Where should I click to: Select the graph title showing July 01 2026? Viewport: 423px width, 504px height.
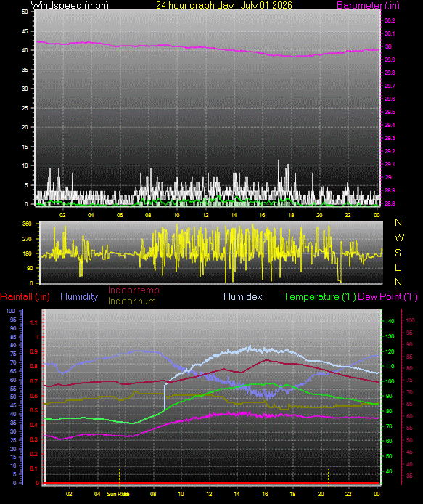pos(224,6)
